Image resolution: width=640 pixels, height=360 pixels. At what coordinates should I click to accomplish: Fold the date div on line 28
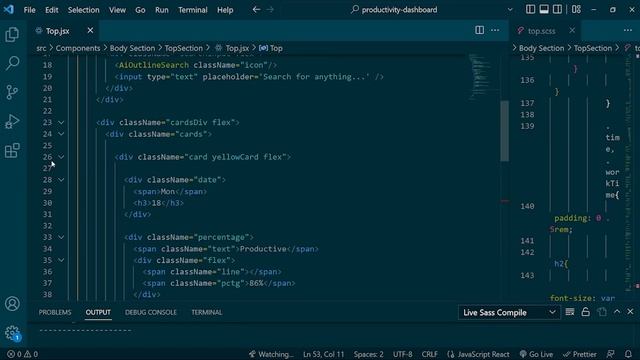tap(61, 180)
